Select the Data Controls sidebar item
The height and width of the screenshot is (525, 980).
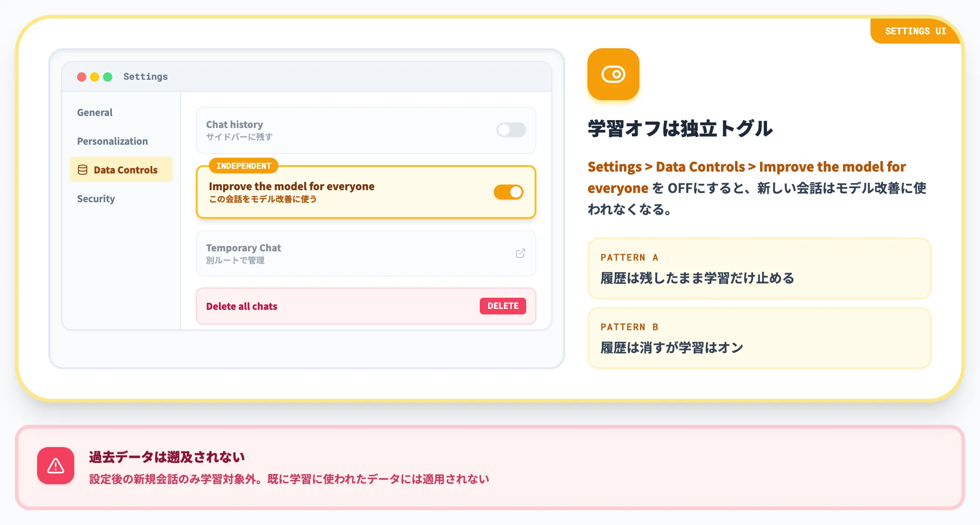[x=121, y=170]
